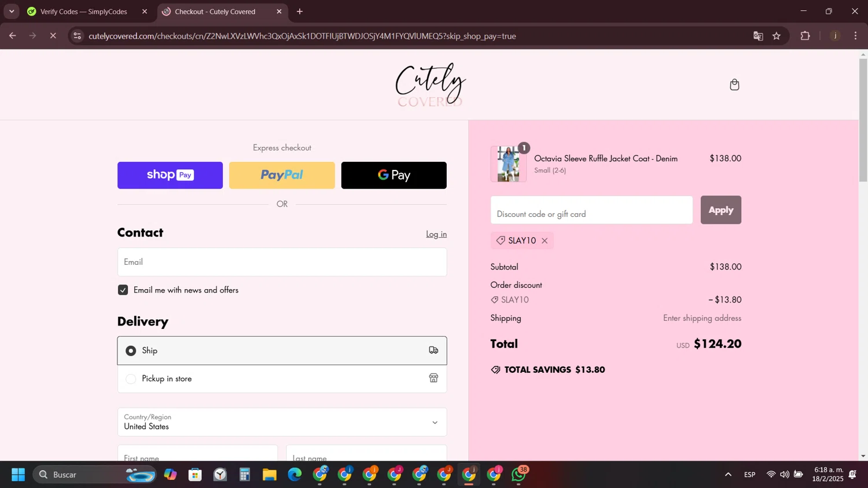Open Microsoft Store from taskbar
Screen dimensions: 868x488
[195, 475]
